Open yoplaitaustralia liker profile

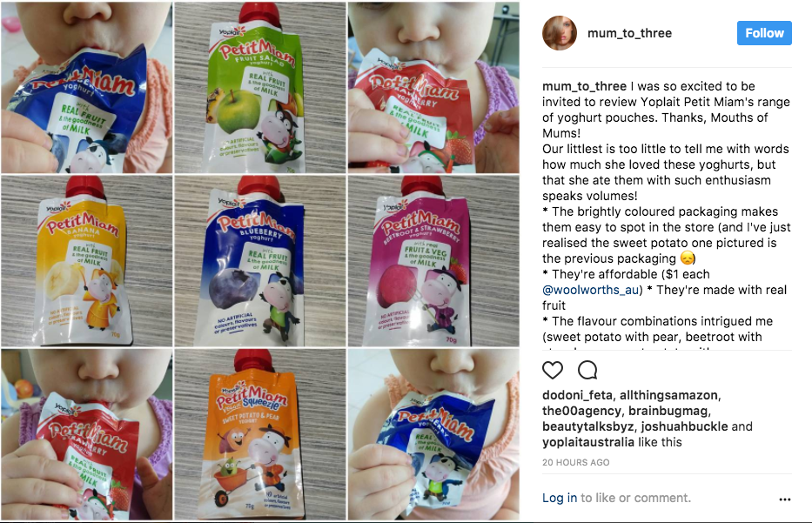pos(588,442)
